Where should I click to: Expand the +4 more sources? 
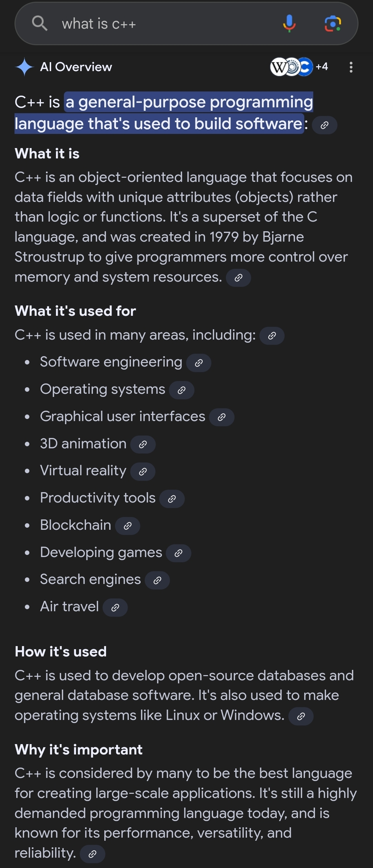(322, 67)
